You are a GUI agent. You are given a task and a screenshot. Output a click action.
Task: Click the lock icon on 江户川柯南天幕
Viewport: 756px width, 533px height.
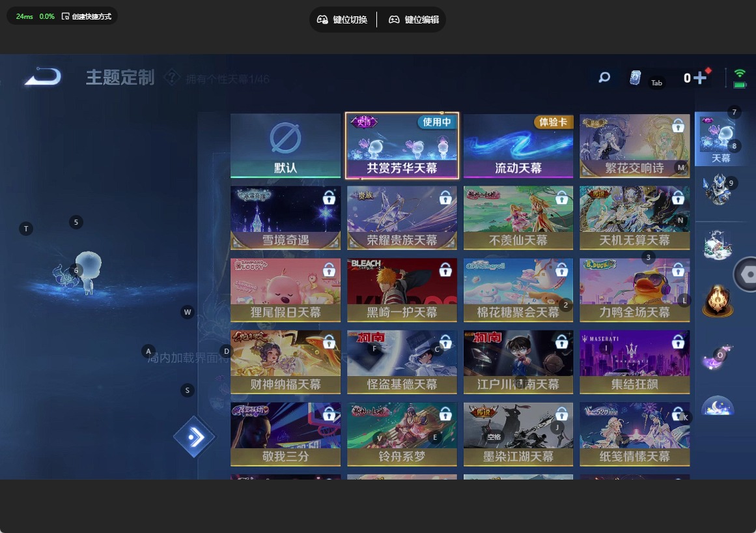coord(562,341)
